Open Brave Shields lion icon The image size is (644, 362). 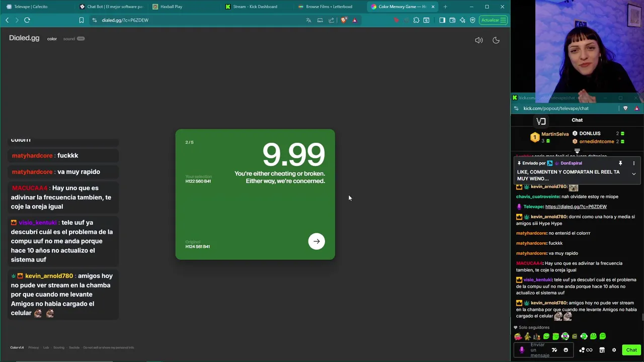point(344,20)
